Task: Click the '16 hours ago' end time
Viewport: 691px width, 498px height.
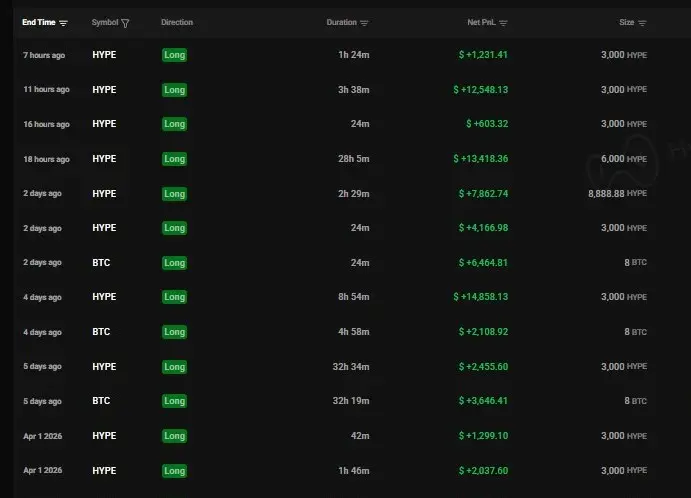Action: coord(46,124)
